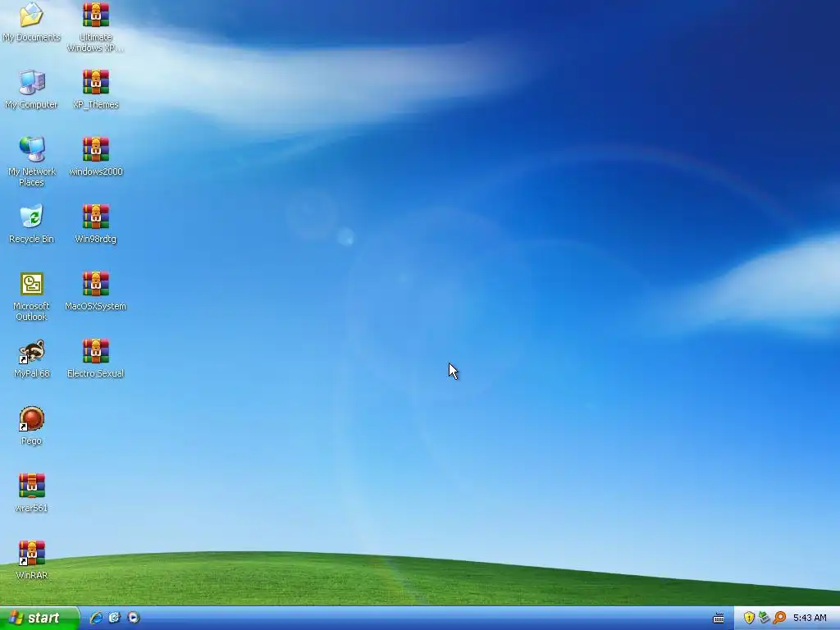
Task: Select the XP_Themes archive icon
Action: (96, 89)
